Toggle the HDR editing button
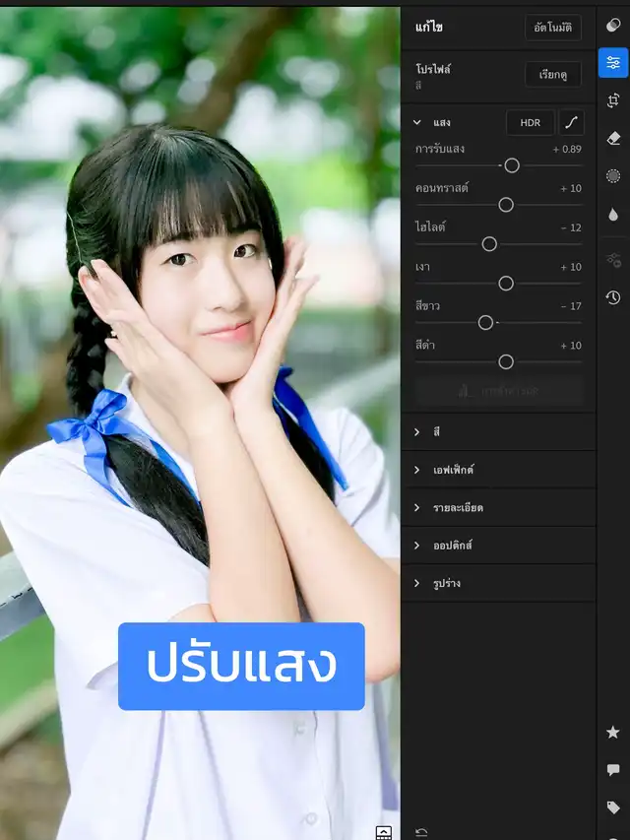The image size is (630, 840). 530,123
